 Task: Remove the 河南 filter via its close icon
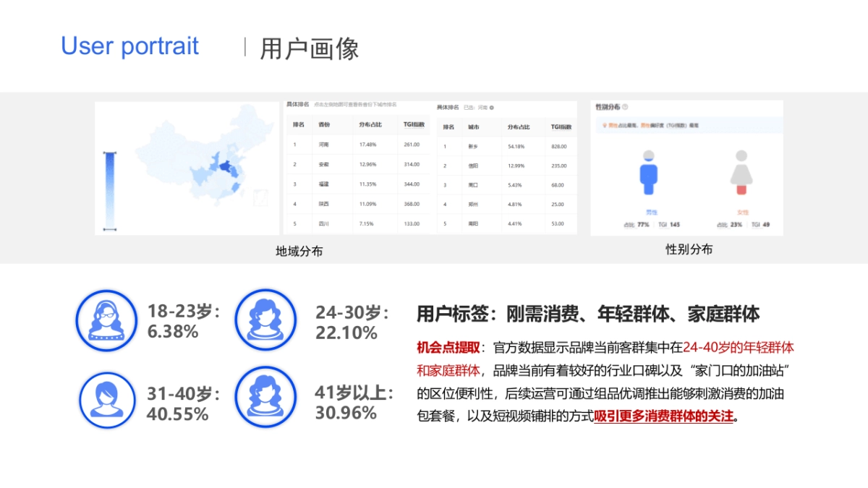tap(490, 107)
